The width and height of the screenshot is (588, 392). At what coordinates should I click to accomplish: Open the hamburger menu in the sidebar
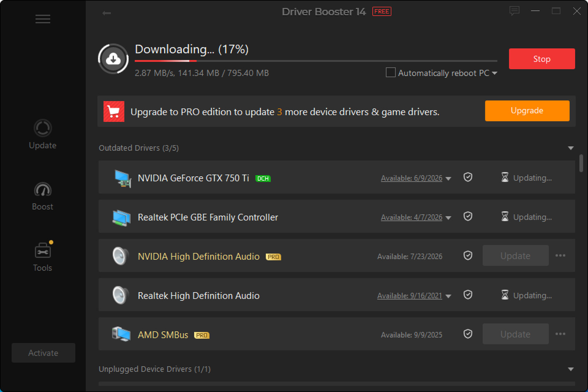coord(43,19)
